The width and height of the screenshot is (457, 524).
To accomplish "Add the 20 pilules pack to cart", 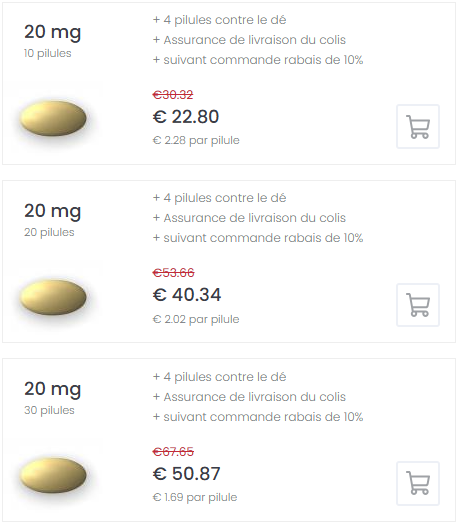I will tap(418, 305).
